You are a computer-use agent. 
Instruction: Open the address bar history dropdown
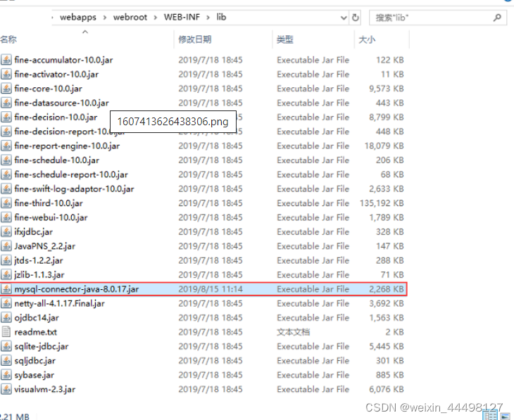click(344, 18)
